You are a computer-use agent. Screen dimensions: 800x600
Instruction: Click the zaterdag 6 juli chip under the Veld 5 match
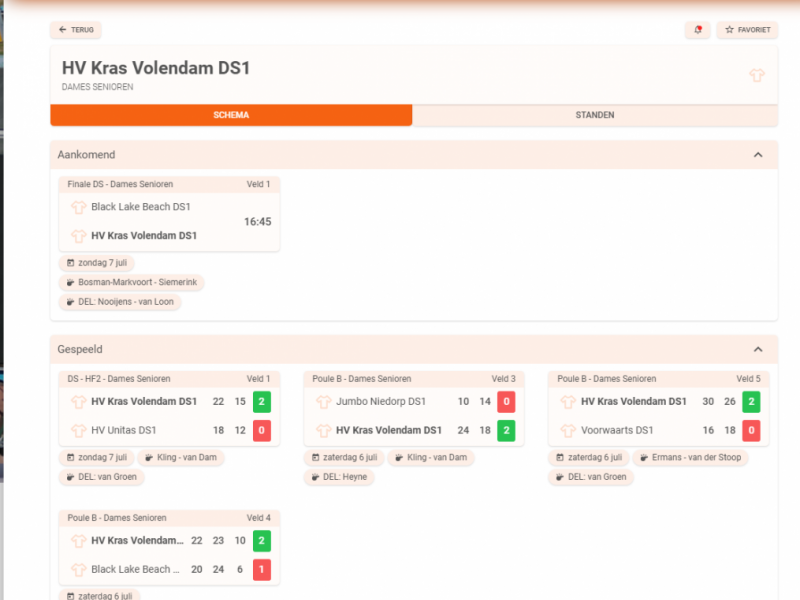tap(589, 457)
